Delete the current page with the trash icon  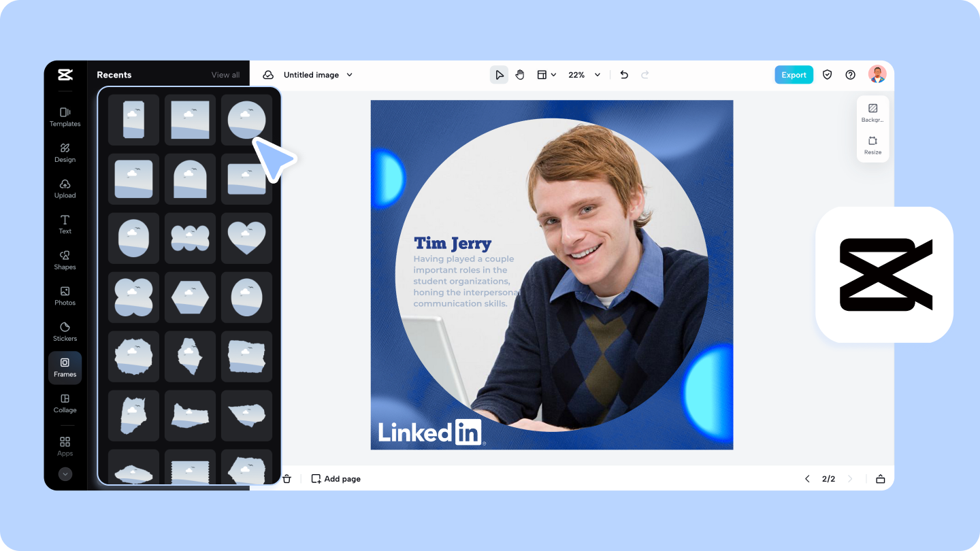coord(287,478)
